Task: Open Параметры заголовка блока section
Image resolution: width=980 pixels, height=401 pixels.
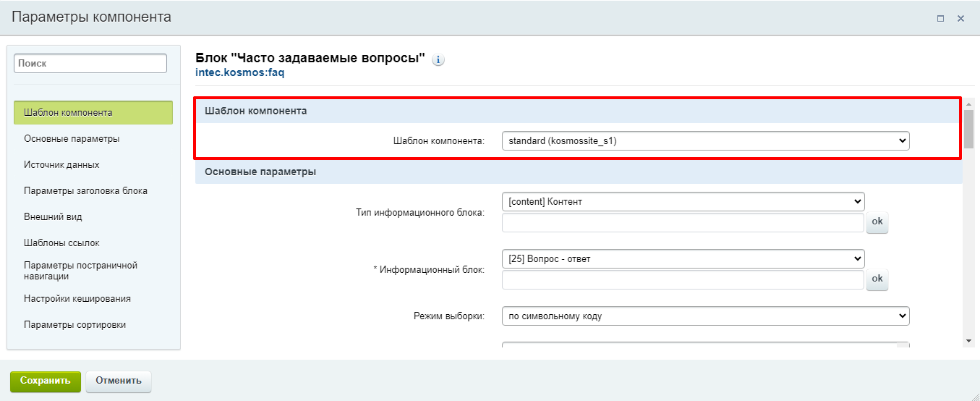Action: click(85, 191)
